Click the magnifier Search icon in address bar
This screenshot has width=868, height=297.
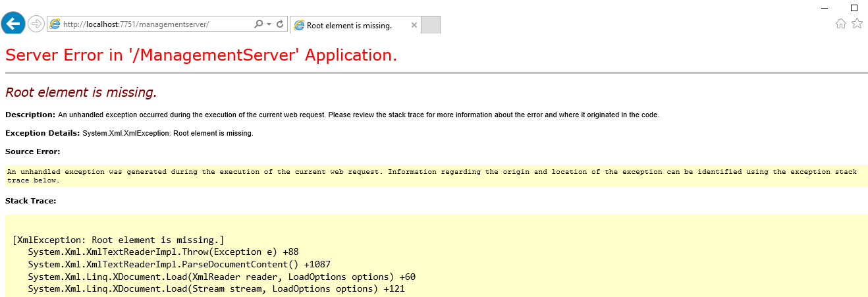pos(258,24)
